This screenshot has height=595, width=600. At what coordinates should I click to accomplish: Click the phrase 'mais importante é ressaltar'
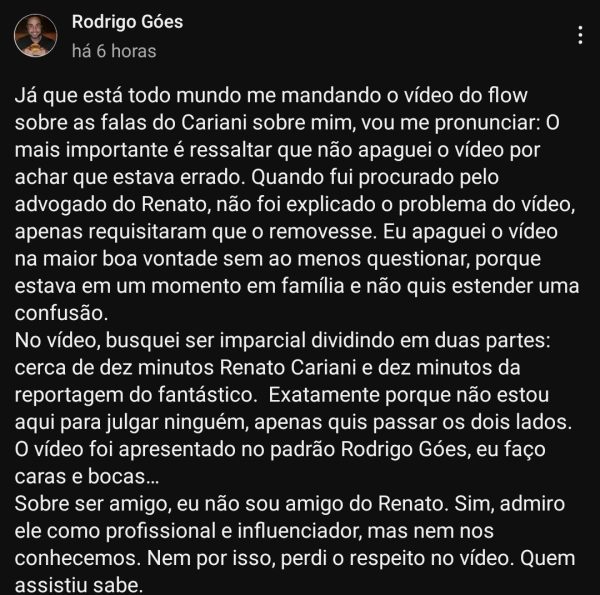(143, 150)
